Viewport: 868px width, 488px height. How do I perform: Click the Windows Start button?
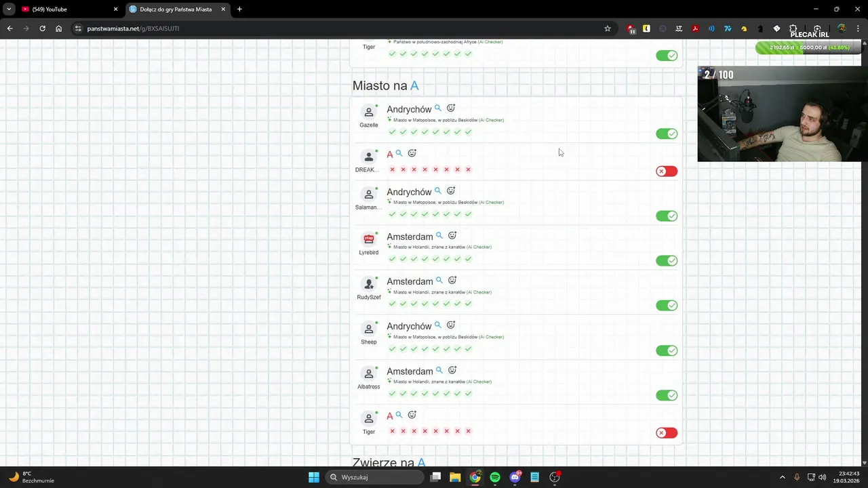314,477
